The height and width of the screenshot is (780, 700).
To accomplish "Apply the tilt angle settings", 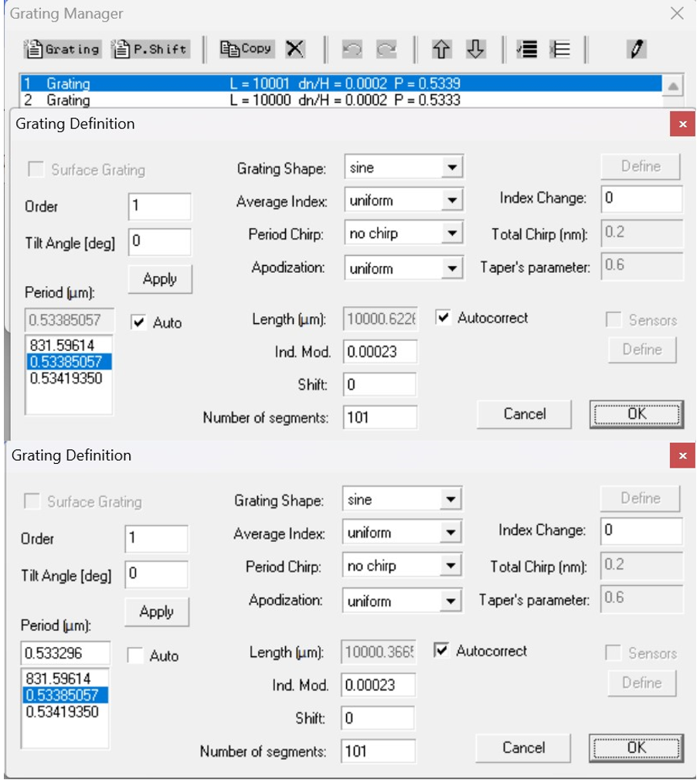I will [x=159, y=279].
